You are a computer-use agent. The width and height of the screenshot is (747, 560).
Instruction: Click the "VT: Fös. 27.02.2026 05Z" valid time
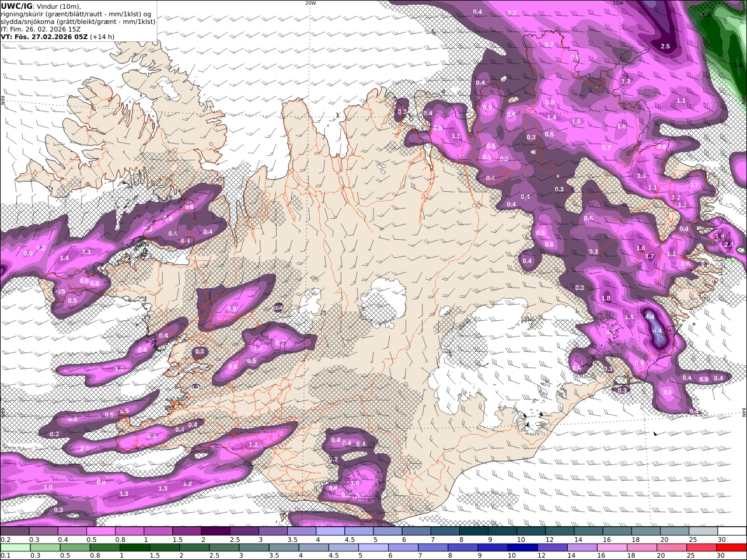pyautogui.click(x=44, y=37)
